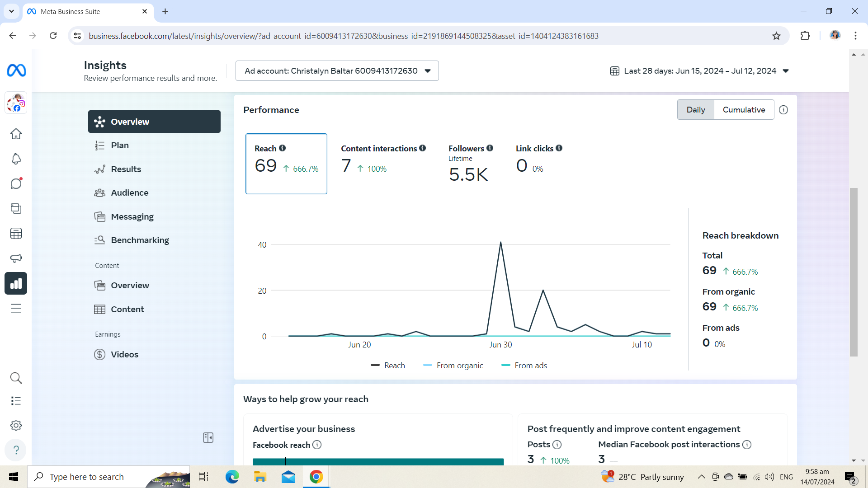Open Chrome three-dot menu
This screenshot has width=868, height=488.
[855, 36]
